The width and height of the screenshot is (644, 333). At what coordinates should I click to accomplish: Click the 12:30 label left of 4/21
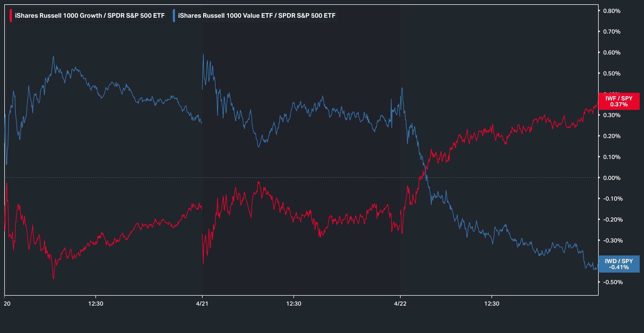tap(96, 303)
